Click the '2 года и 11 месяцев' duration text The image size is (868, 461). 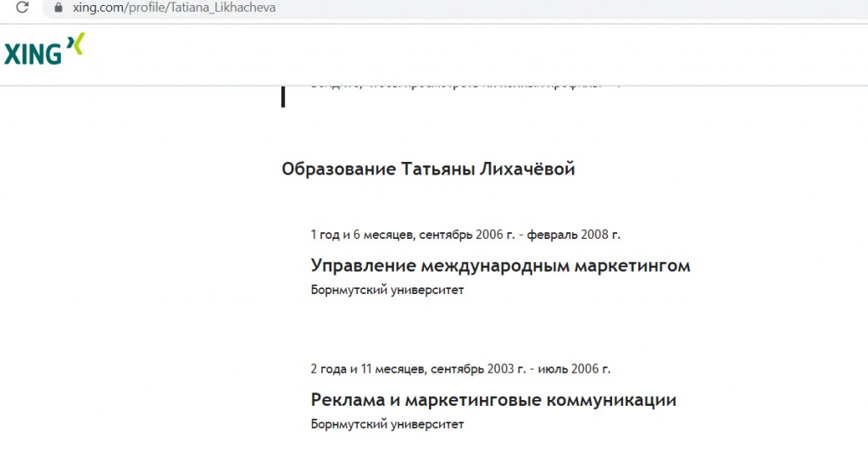coord(368,369)
